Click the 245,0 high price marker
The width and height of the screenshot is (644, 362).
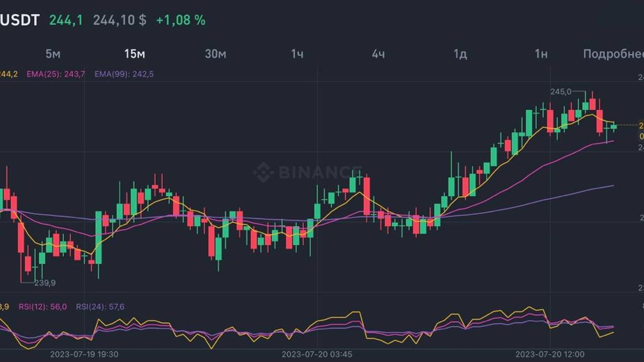point(561,92)
